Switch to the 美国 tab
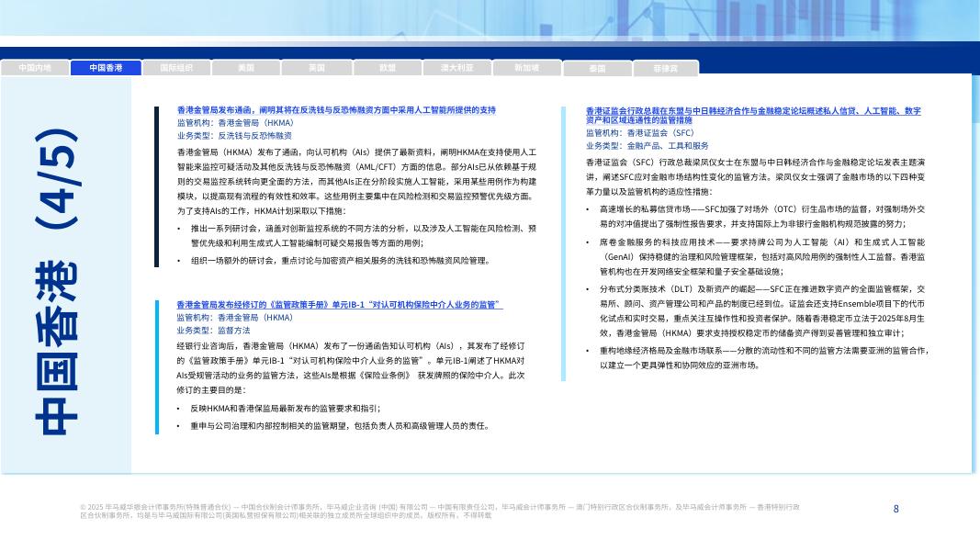The height and width of the screenshot is (551, 980). coord(246,67)
